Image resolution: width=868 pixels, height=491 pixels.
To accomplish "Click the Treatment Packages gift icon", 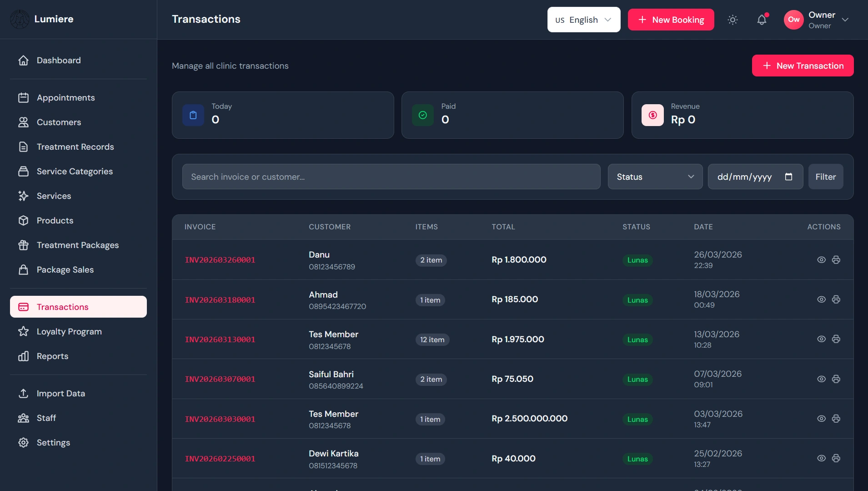I will (23, 245).
